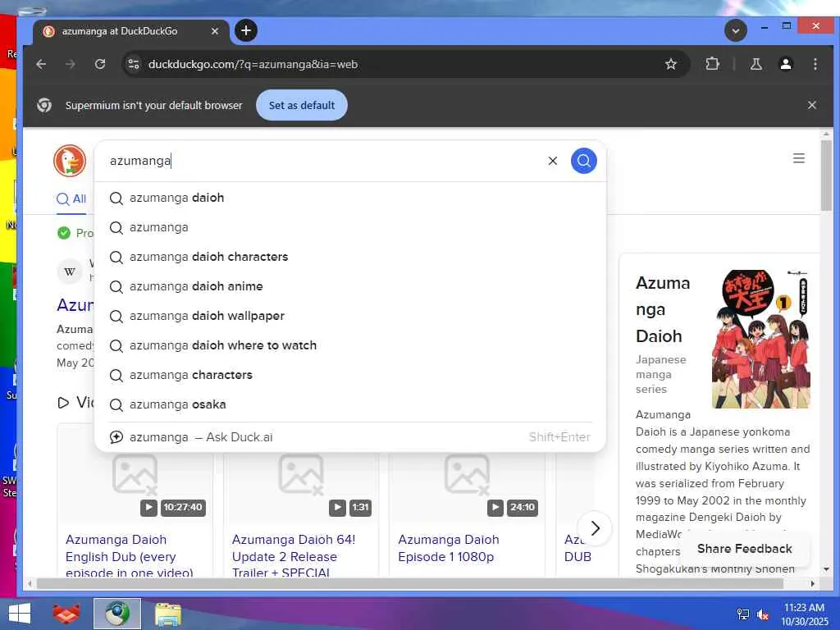This screenshot has width=840, height=630.
Task: Choose suggestion azumanga characters
Action: click(x=349, y=374)
